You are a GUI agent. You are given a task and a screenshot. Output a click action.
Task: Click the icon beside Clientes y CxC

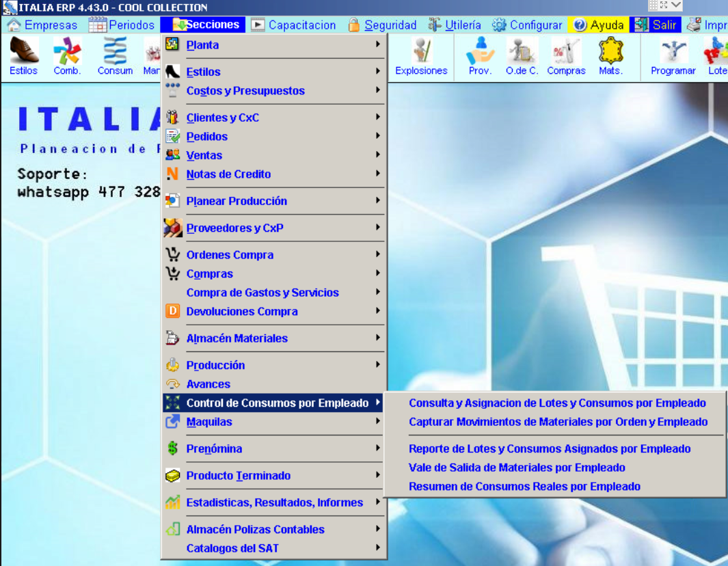click(x=172, y=117)
